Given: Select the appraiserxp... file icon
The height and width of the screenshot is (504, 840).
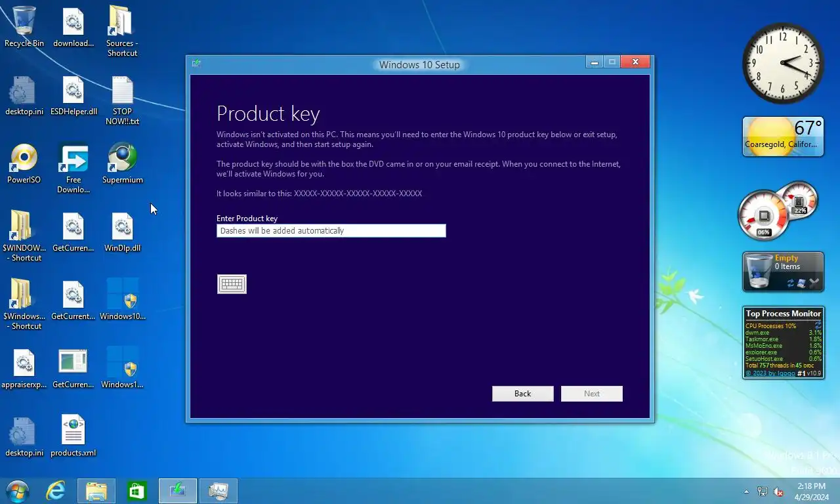Looking at the screenshot, I should (24, 369).
